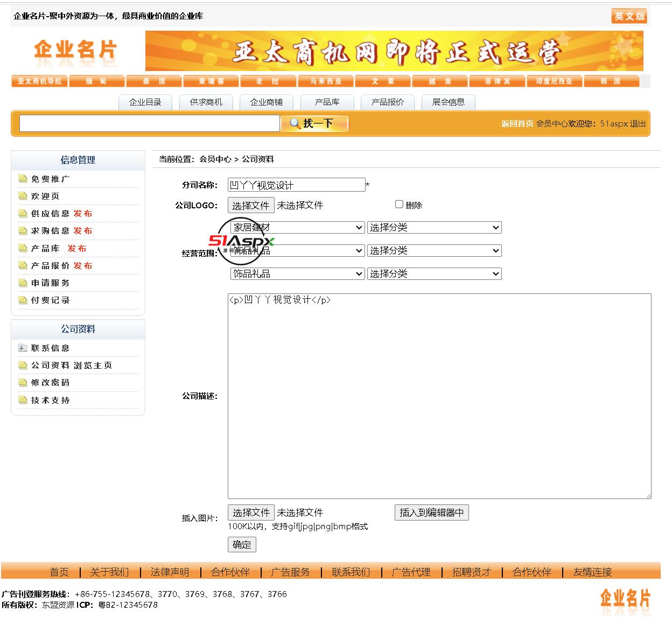Click the folder icon beside 修改密码

pos(23,382)
